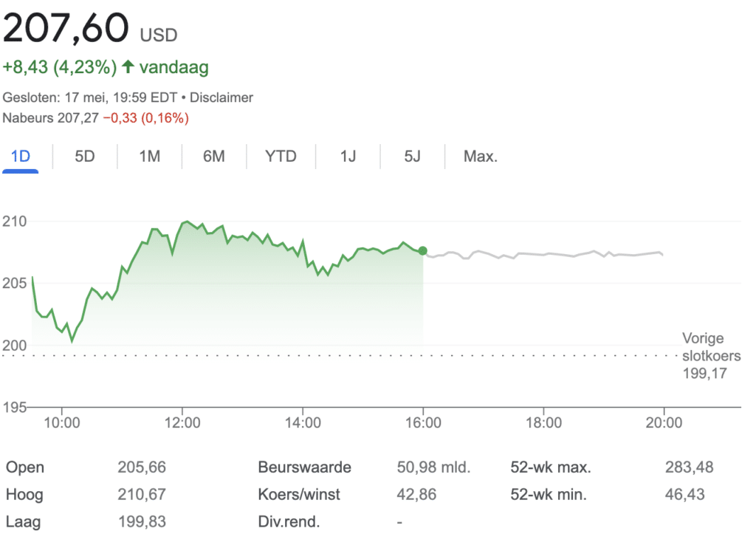Click the 12:00 time axis label
The height and width of the screenshot is (548, 756).
pyautogui.click(x=182, y=423)
